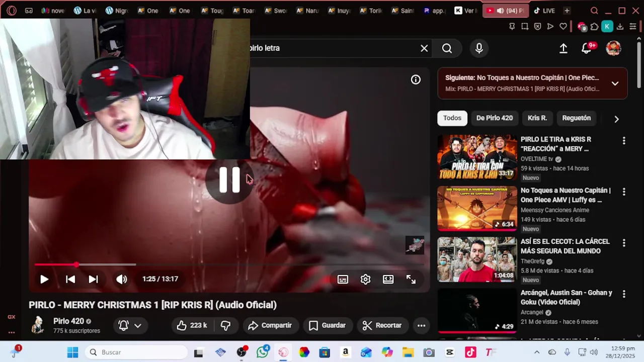Open the YouTube account avatar menu
The width and height of the screenshot is (644, 362).
[613, 48]
